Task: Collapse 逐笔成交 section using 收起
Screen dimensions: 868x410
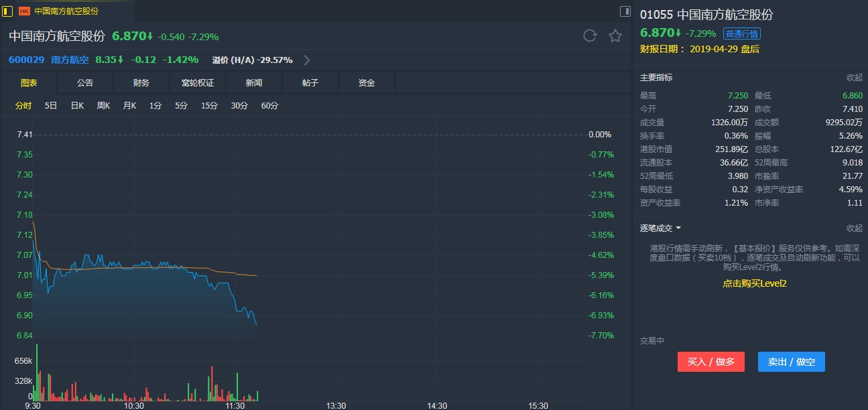Action: 854,228
